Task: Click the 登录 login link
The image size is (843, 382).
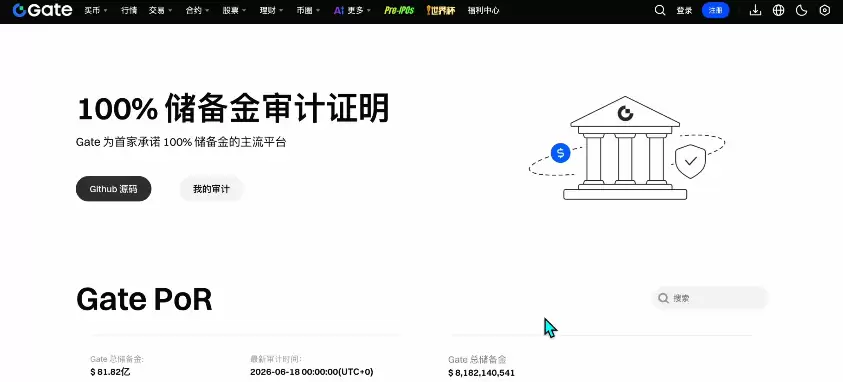Action: coord(684,10)
